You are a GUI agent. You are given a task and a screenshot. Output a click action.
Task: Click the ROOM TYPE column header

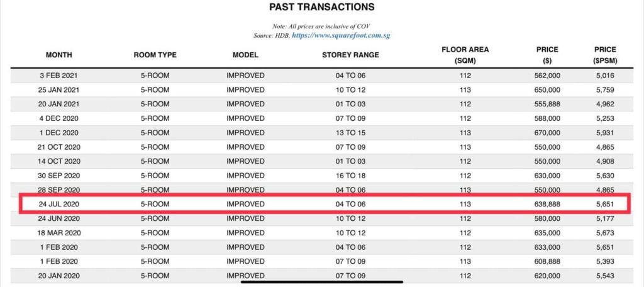point(155,55)
